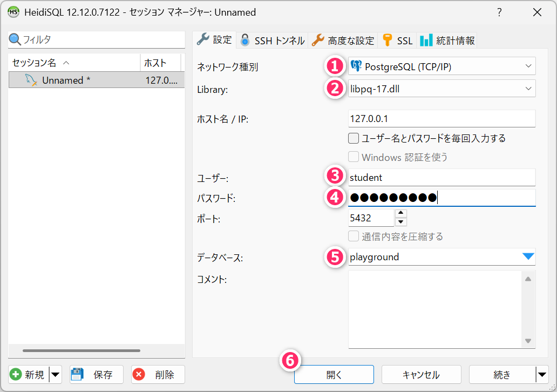This screenshot has width=557, height=392.
Task: Switch to the SSH トンネル tab
Action: click(x=273, y=40)
